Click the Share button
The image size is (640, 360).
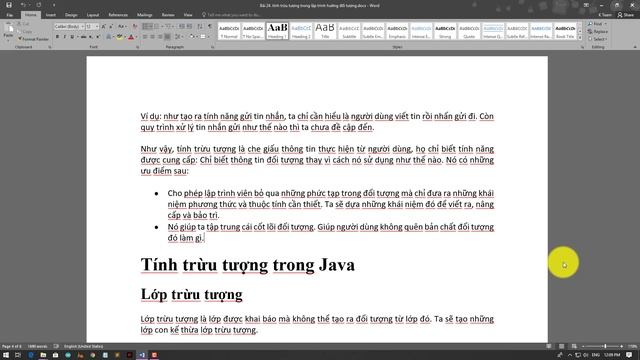pos(626,15)
